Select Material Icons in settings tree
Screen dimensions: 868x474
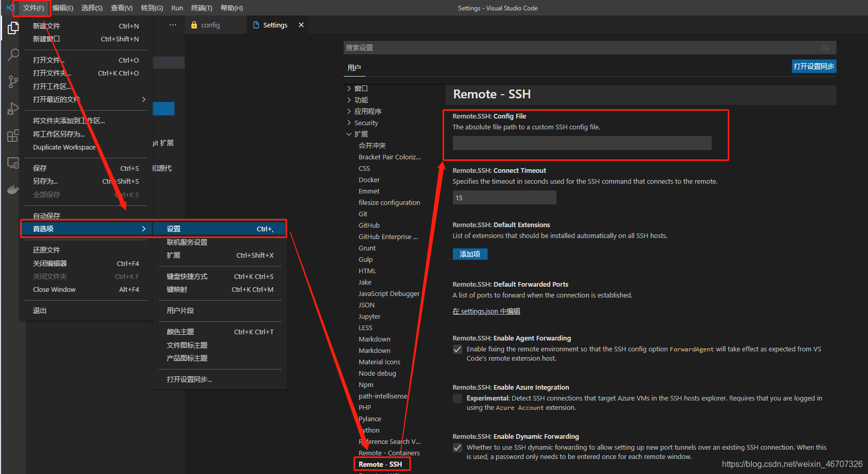(x=379, y=362)
